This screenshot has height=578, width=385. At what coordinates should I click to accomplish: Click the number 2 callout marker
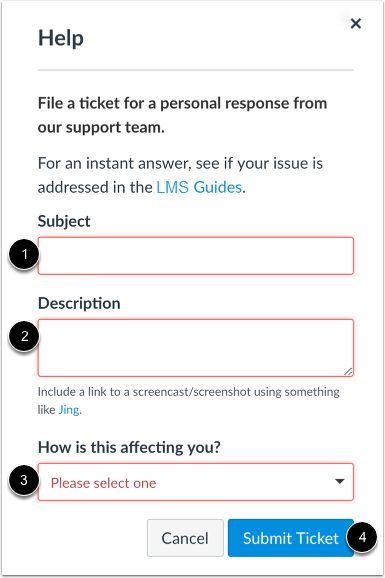(x=24, y=336)
